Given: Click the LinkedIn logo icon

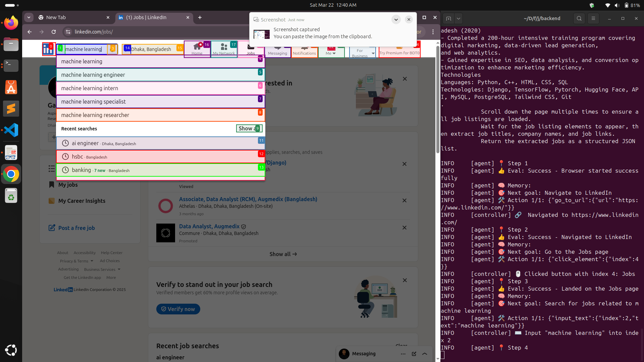Looking at the screenshot, I should pos(48,50).
